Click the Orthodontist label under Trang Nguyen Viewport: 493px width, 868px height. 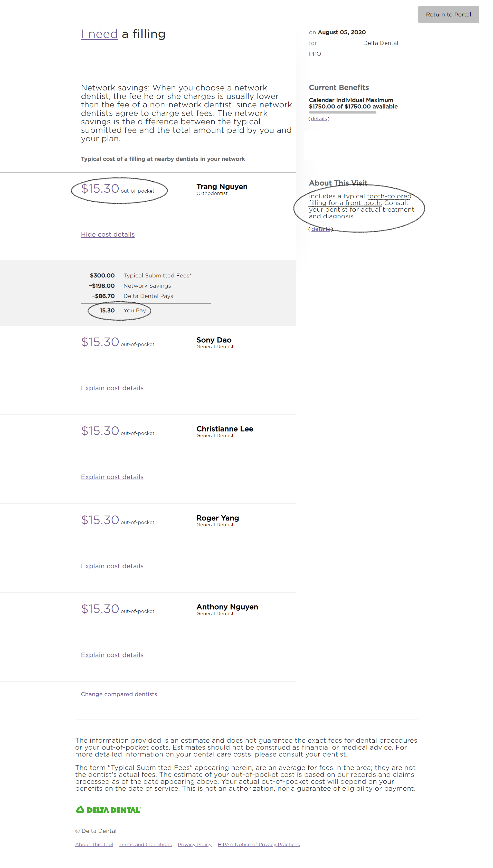click(212, 193)
